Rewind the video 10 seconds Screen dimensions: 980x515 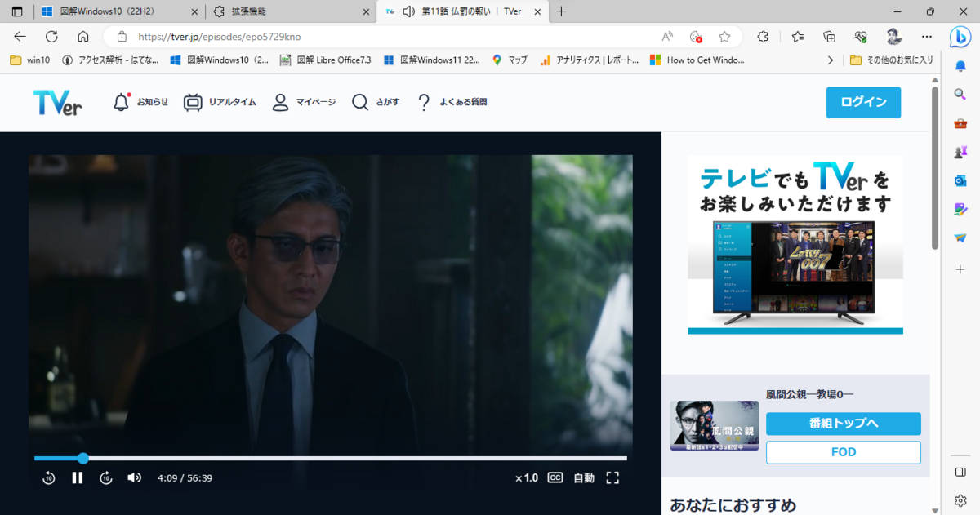pyautogui.click(x=48, y=477)
